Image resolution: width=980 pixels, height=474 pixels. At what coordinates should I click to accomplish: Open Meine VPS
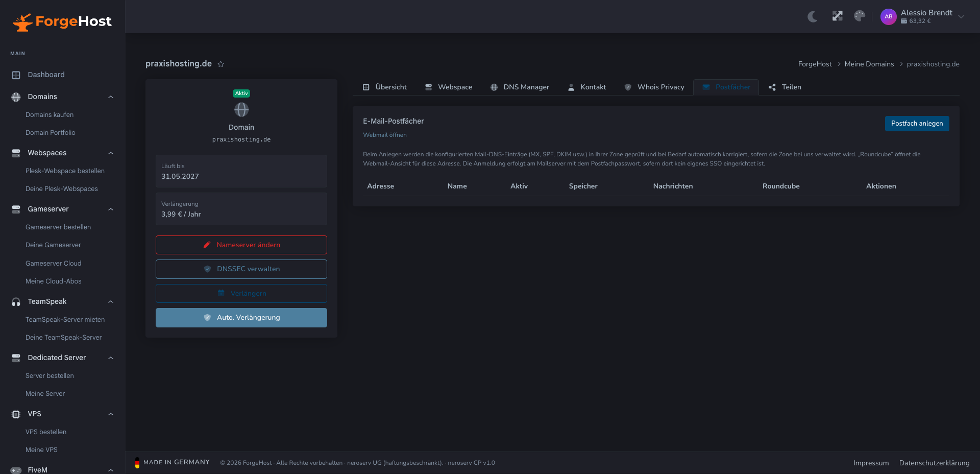tap(41, 450)
